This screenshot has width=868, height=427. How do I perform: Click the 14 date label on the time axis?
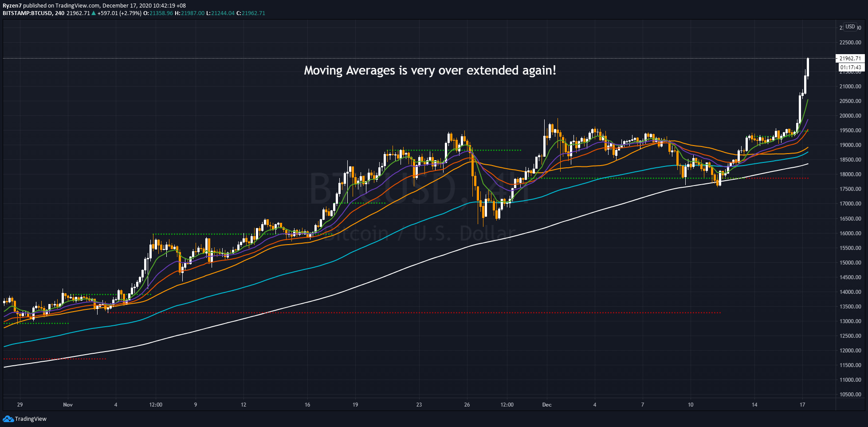[x=754, y=405]
